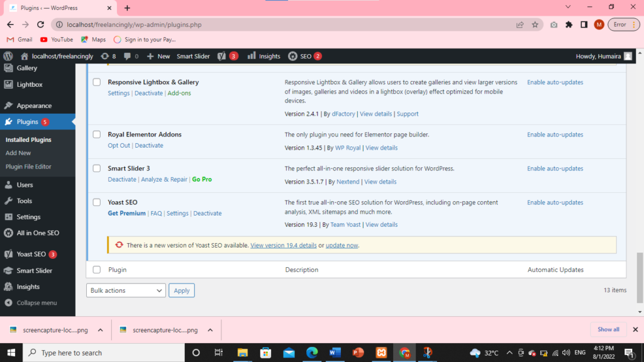Open Insights bar chart icon in admin bar

point(252,56)
